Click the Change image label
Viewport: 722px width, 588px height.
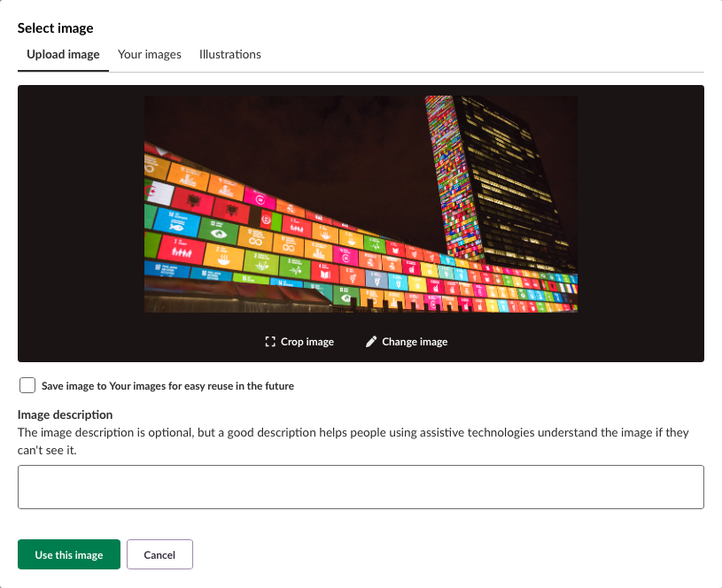(415, 342)
